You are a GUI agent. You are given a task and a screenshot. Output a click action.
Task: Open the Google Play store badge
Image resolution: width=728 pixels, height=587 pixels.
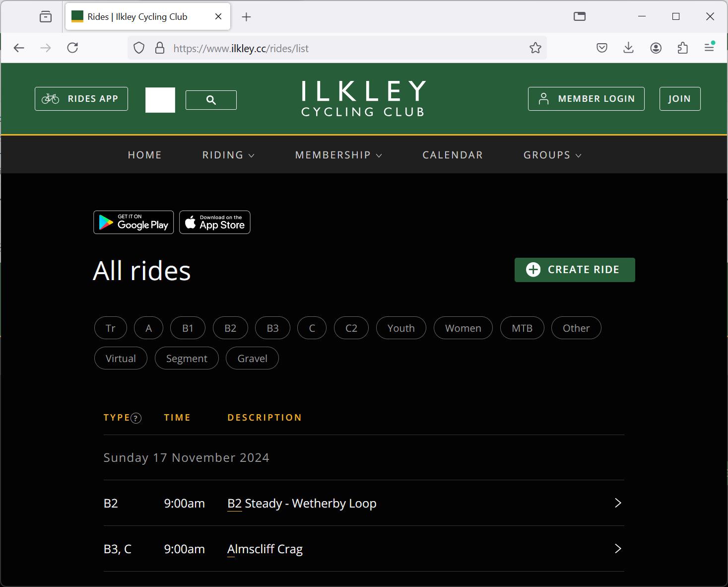[x=133, y=222]
